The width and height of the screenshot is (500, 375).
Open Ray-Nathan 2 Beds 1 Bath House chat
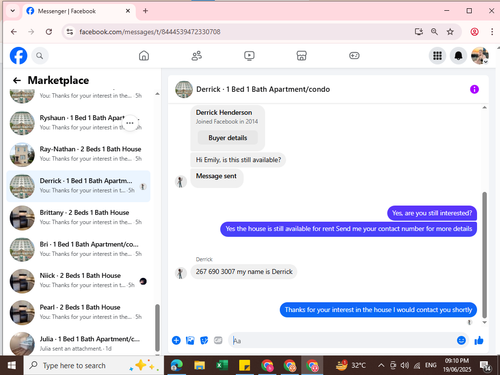tap(78, 154)
